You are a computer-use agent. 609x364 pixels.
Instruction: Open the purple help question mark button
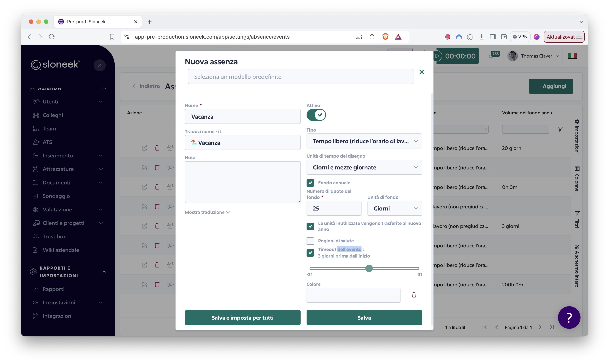(569, 317)
